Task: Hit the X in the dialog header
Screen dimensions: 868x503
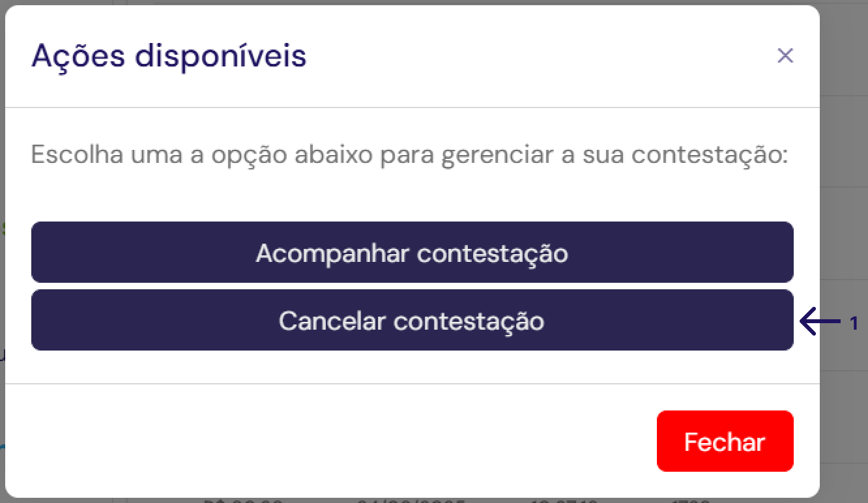Action: pos(785,56)
